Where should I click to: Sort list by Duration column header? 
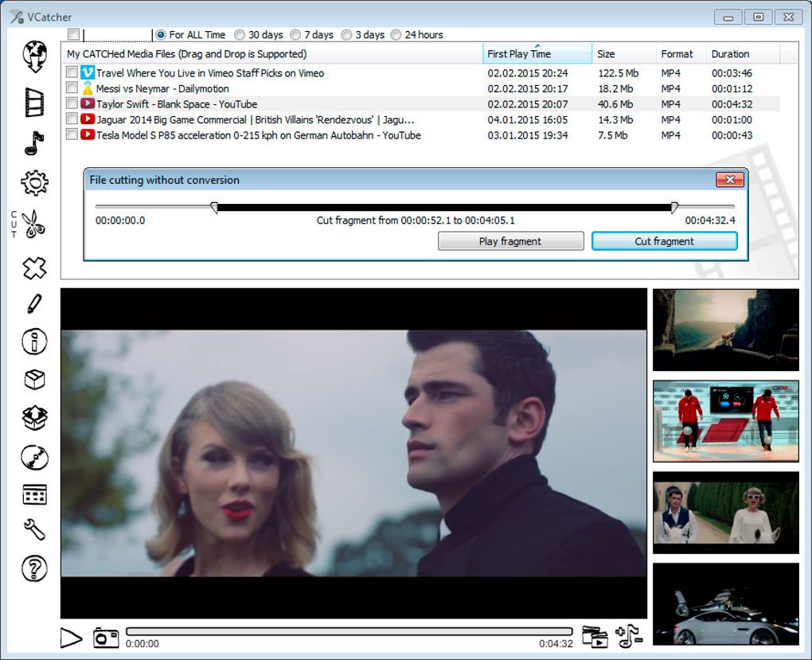743,54
